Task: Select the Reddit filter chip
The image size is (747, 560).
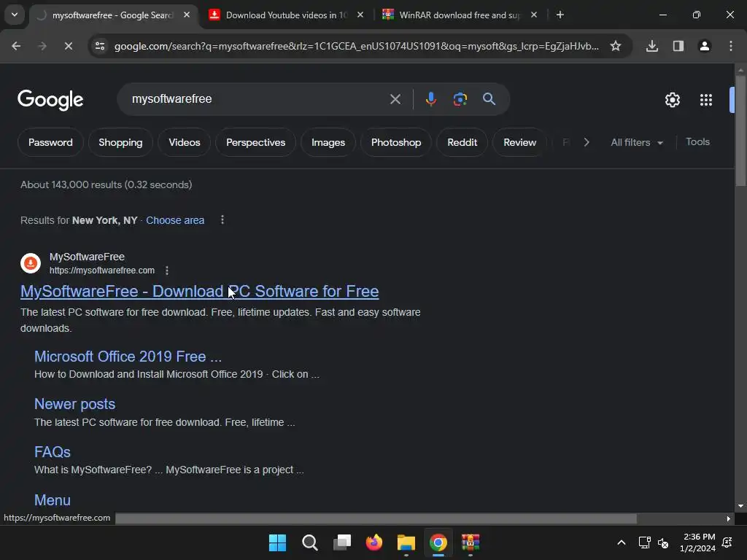Action: 462,142
